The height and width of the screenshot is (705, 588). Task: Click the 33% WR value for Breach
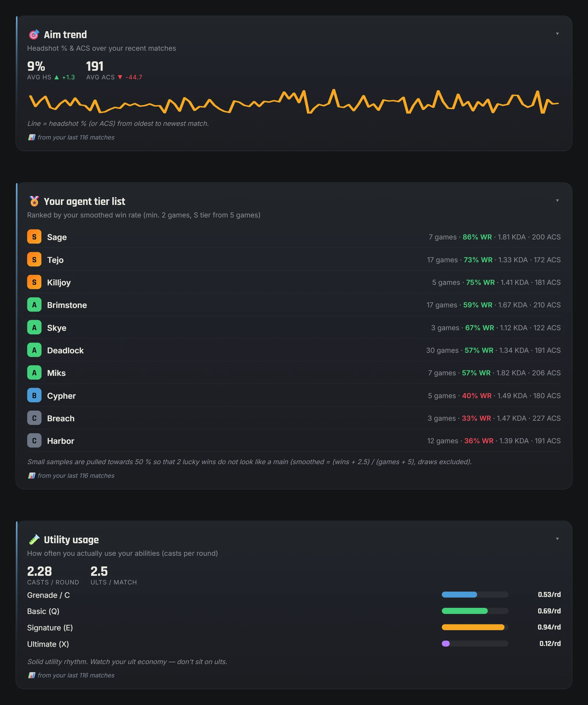(x=476, y=418)
